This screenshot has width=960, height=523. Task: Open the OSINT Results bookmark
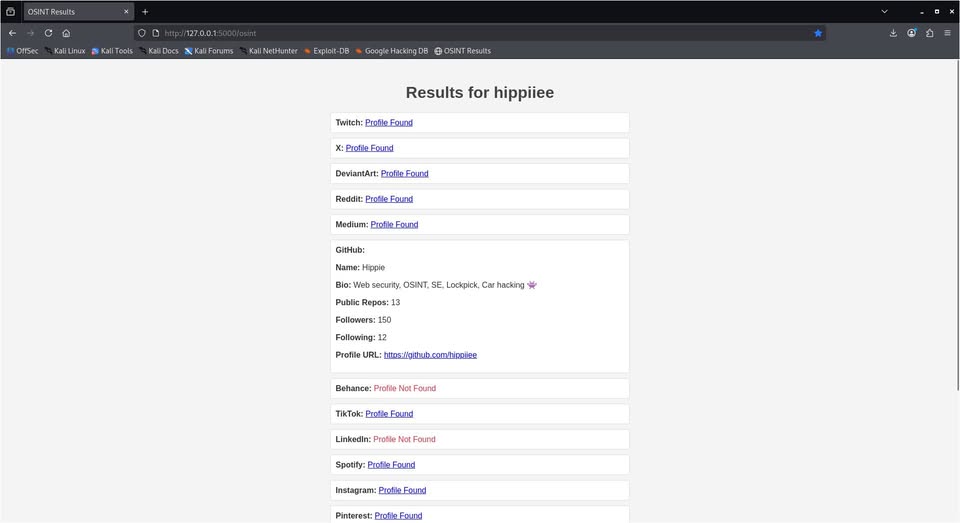pyautogui.click(x=463, y=51)
